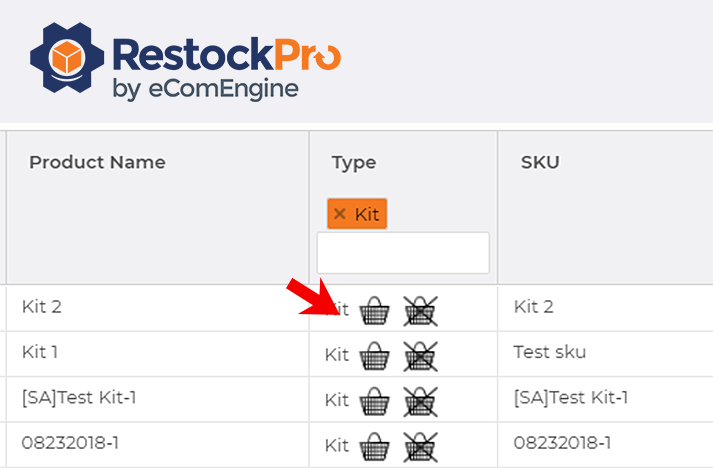Click the crossed-out basket icon for Kit 1
The height and width of the screenshot is (468, 713).
pos(420,355)
